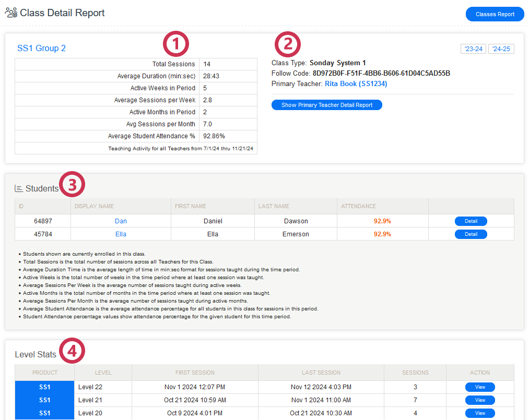Switch to the '23-24 school year

pos(473,49)
